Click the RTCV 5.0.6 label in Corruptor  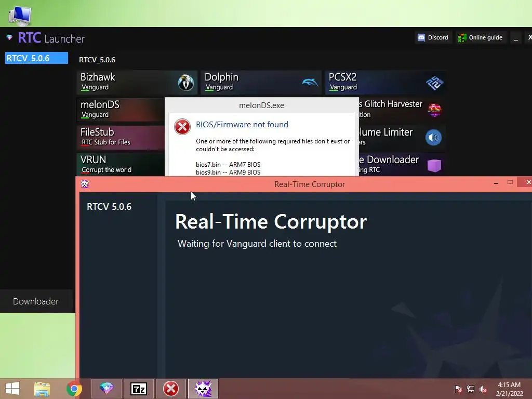(109, 207)
